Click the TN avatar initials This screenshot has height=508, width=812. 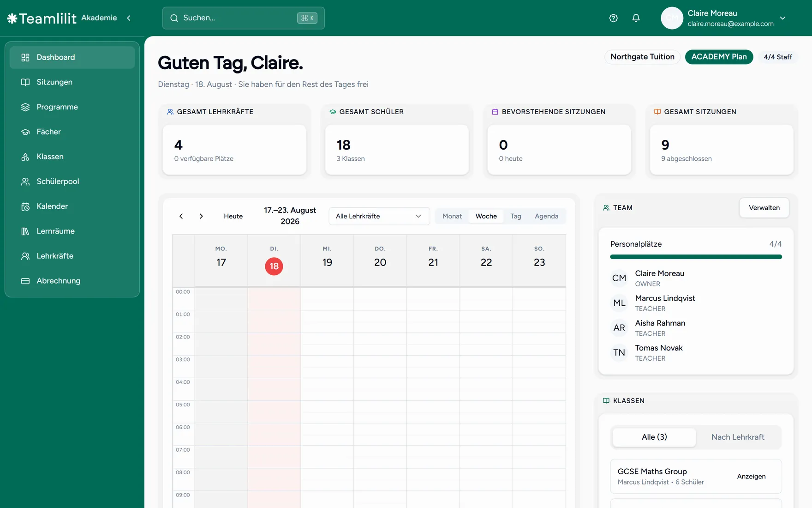619,353
